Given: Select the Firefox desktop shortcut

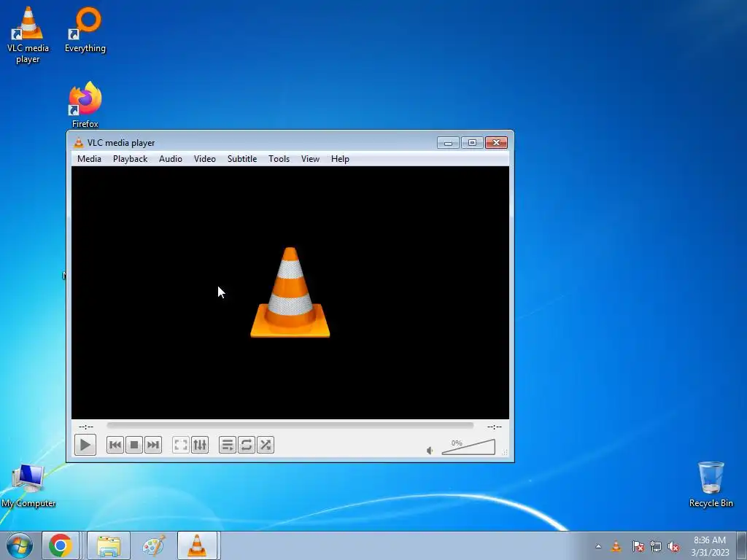Looking at the screenshot, I should click(85, 105).
